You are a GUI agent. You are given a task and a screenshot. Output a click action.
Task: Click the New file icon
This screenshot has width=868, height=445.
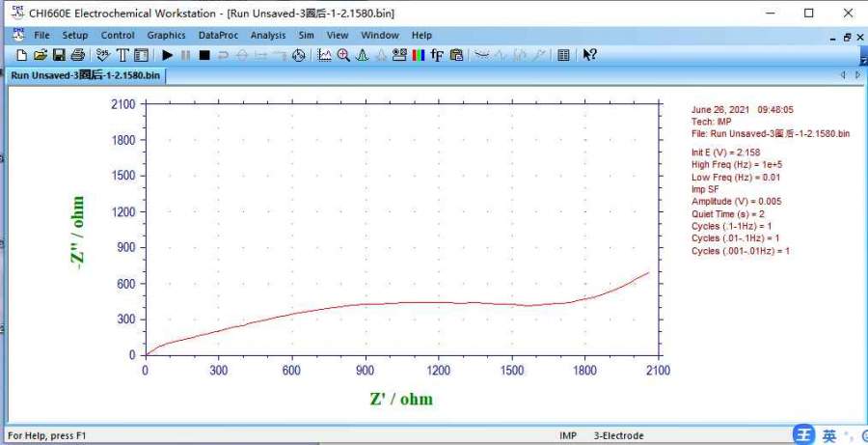coord(22,55)
